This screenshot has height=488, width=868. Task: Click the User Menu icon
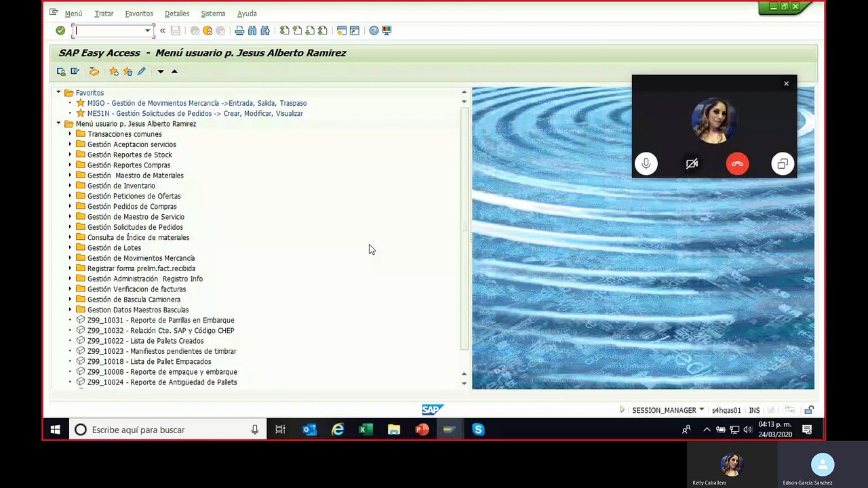click(x=61, y=71)
